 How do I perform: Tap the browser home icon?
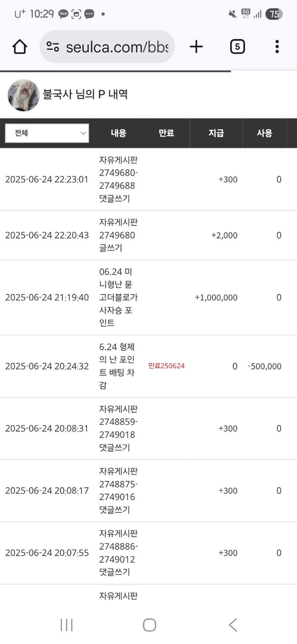coord(20,47)
